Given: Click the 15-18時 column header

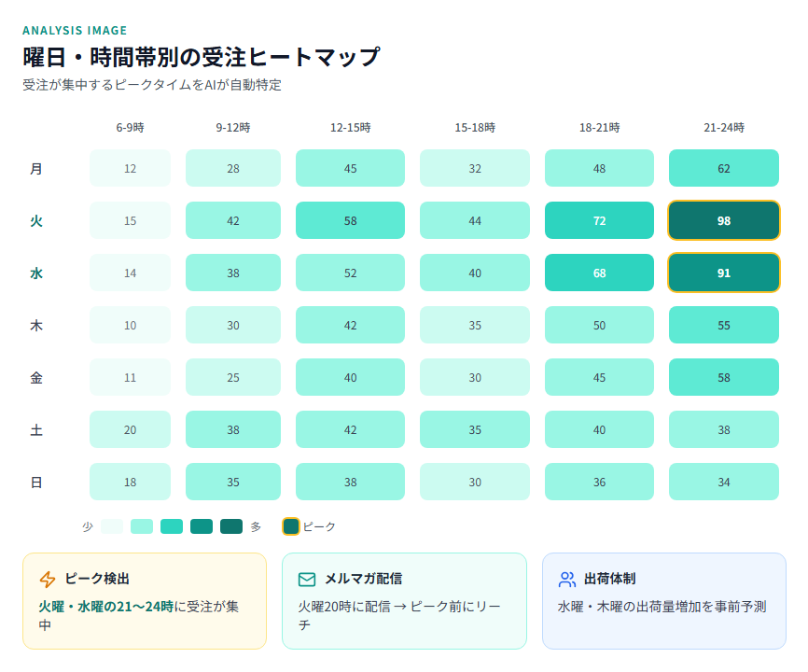Looking at the screenshot, I should tap(475, 127).
